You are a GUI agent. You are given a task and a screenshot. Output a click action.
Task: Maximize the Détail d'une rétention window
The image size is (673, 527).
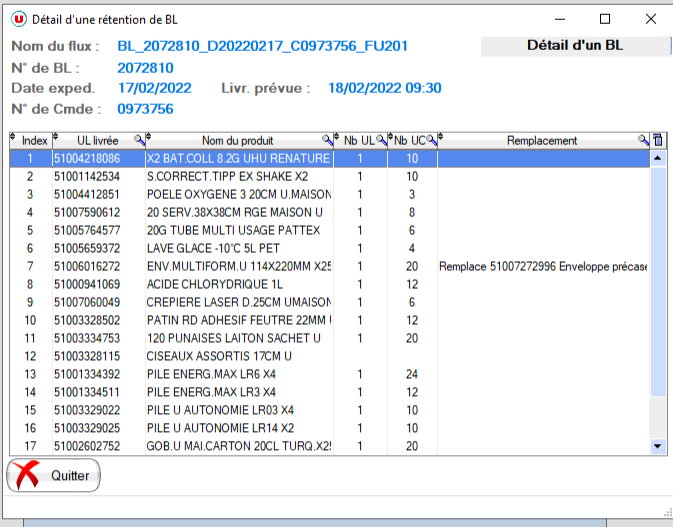tap(605, 19)
